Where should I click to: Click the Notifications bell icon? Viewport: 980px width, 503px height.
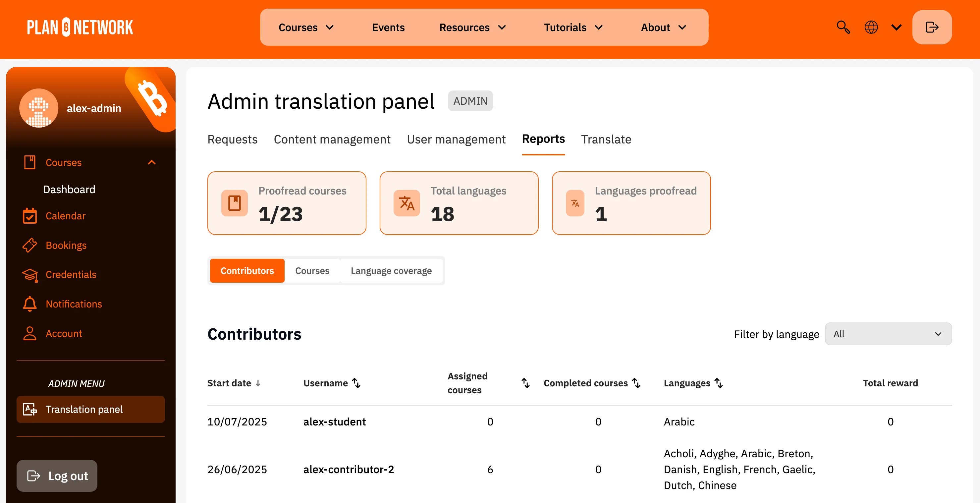pos(30,304)
